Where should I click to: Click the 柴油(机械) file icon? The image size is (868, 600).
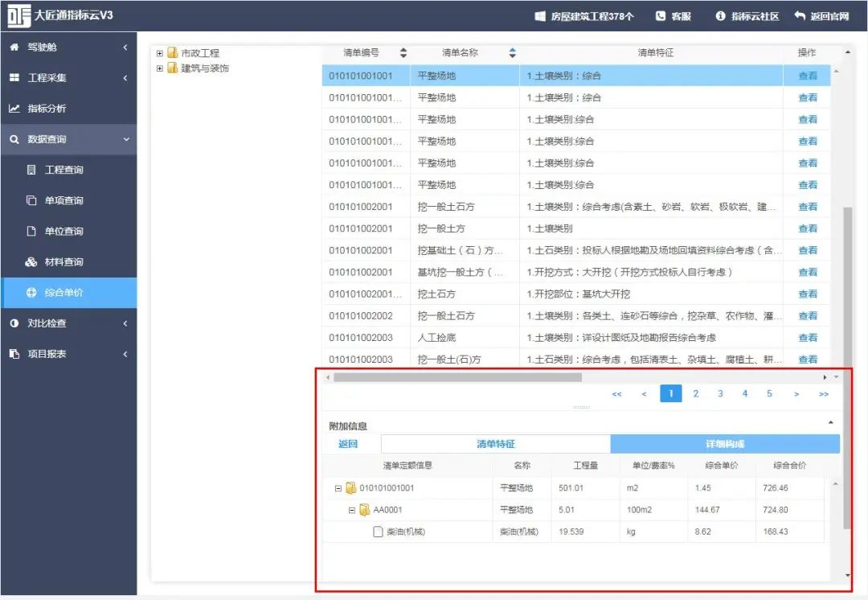click(378, 532)
